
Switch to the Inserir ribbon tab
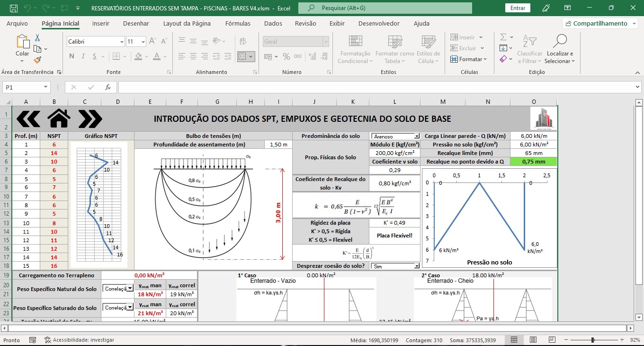[100, 23]
